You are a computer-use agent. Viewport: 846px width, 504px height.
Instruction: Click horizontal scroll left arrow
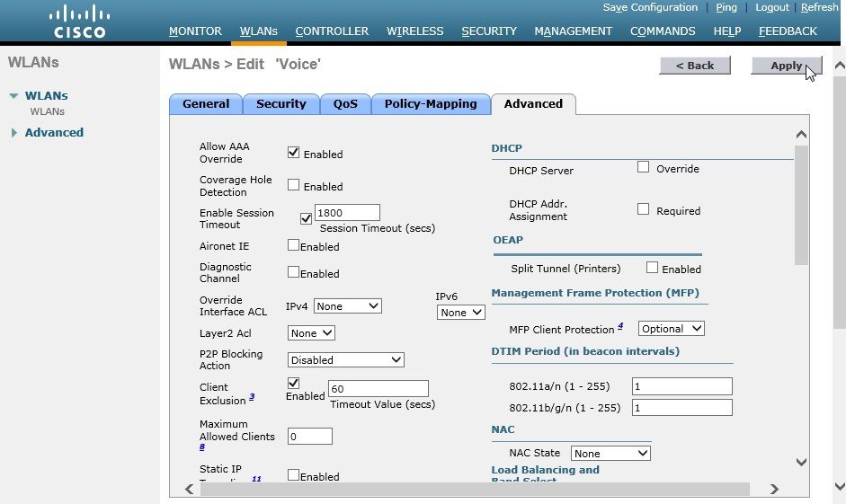(x=189, y=489)
